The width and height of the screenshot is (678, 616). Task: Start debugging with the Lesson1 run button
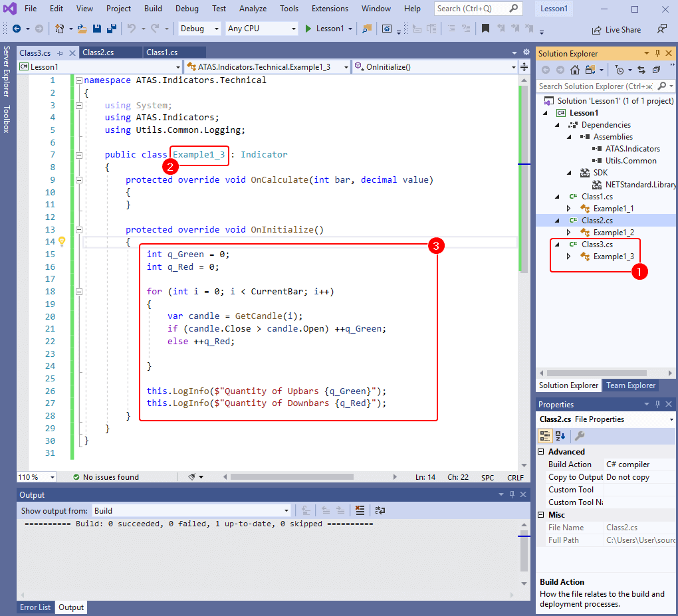pyautogui.click(x=324, y=29)
